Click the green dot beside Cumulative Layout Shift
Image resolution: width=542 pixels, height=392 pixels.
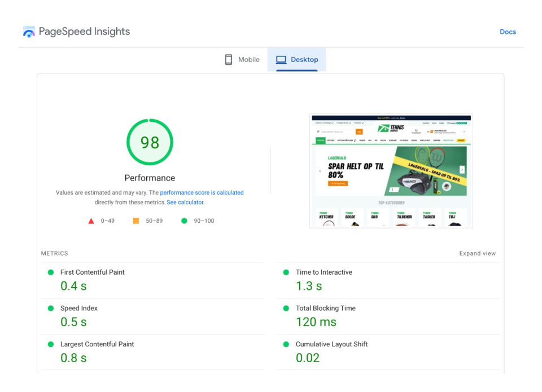click(x=286, y=344)
